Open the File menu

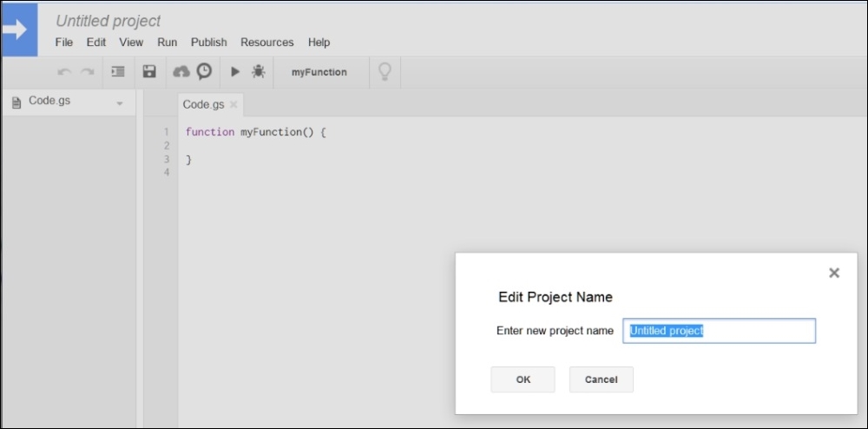(64, 42)
